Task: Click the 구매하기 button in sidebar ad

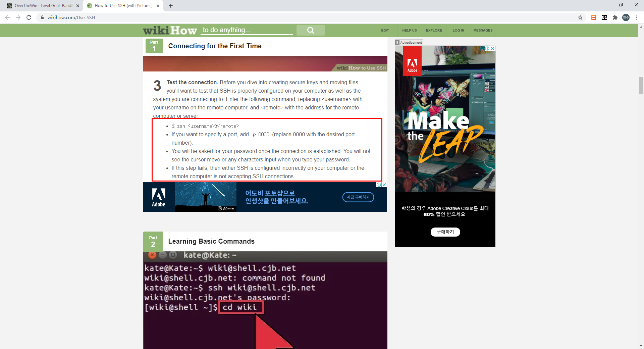Action: (445, 232)
